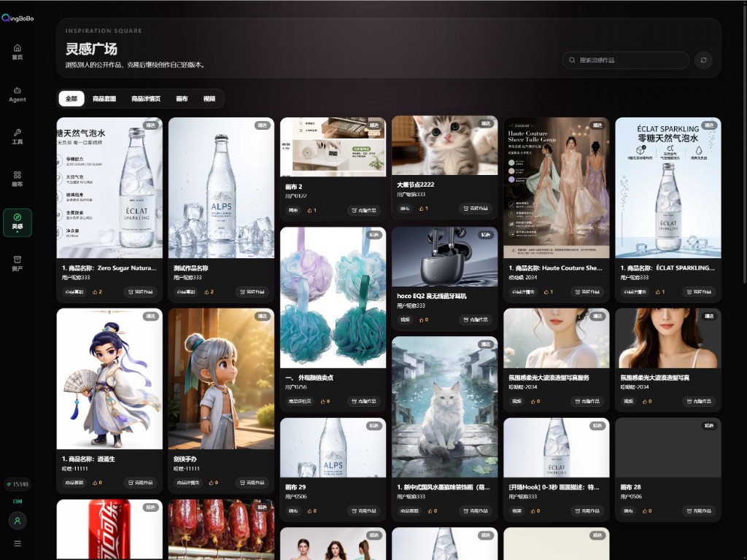Like the Haute Couture She... card
The height and width of the screenshot is (560, 747).
549,292
